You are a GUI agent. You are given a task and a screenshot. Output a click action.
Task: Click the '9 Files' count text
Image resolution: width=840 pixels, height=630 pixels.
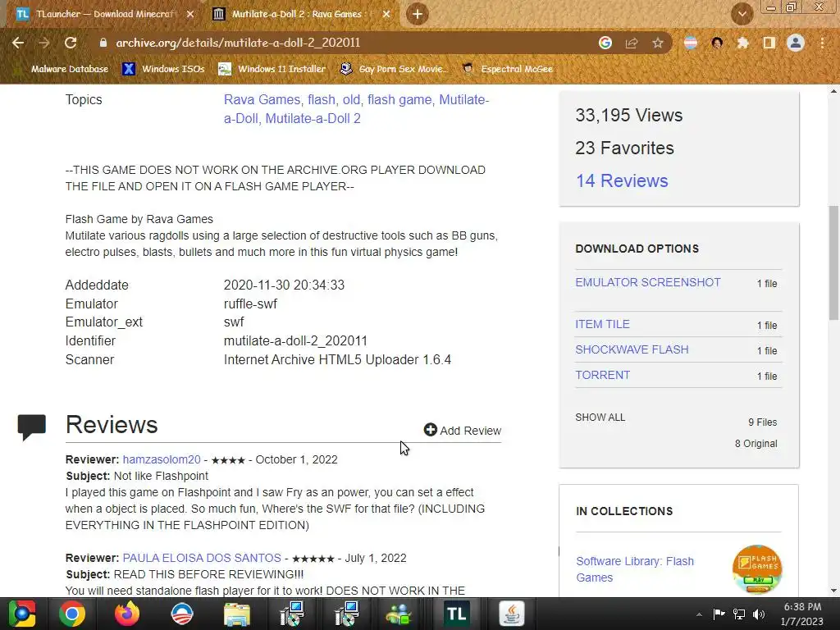point(762,422)
